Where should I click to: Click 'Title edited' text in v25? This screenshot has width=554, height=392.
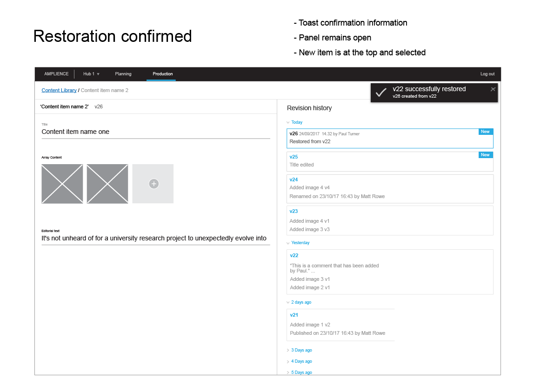click(301, 165)
